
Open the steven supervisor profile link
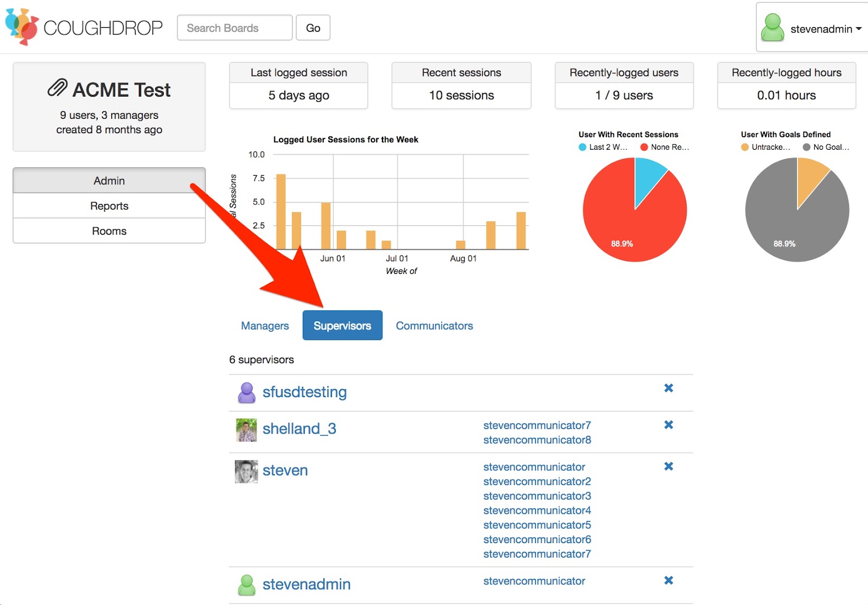(x=285, y=470)
